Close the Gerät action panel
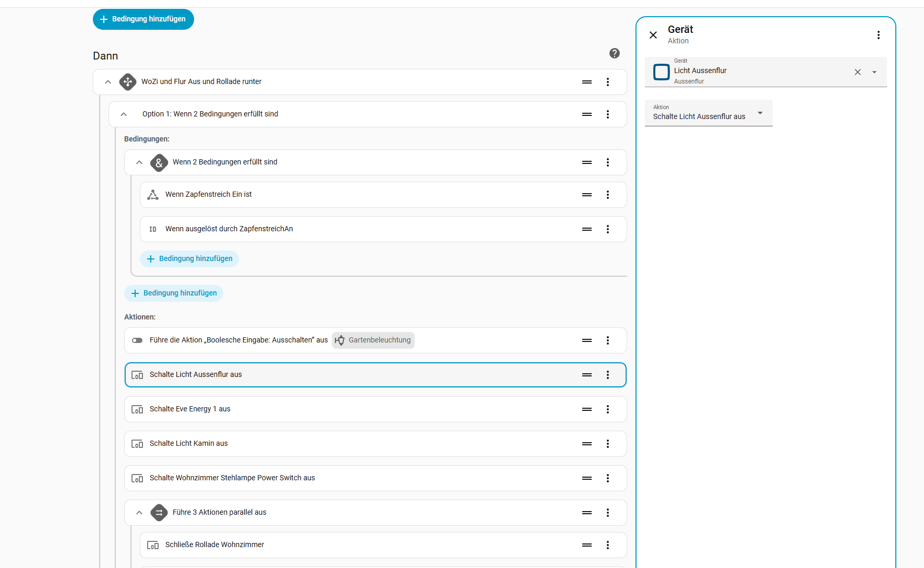 [x=653, y=35]
